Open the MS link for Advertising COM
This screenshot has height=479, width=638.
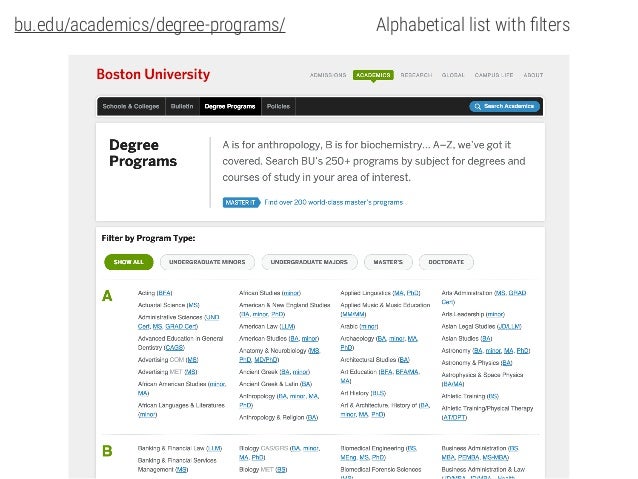192,360
